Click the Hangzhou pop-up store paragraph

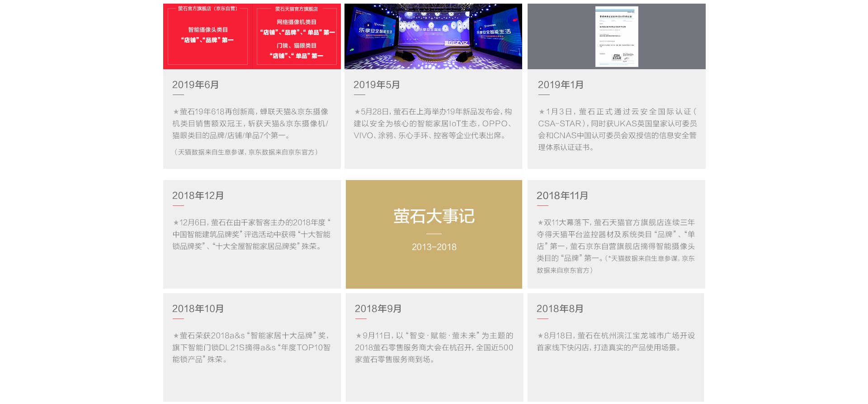click(616, 342)
